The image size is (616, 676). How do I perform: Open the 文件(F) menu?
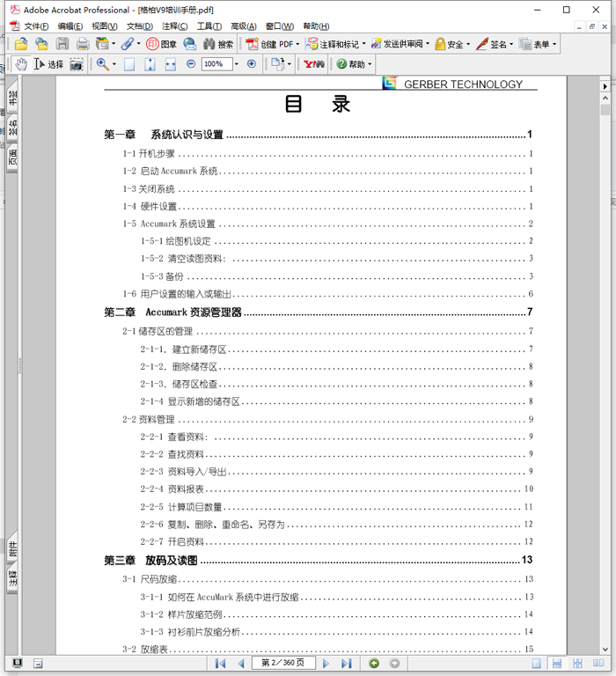[x=36, y=26]
